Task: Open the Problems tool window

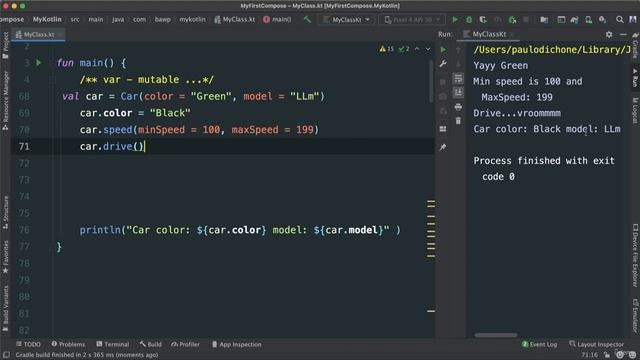Action: click(x=68, y=344)
